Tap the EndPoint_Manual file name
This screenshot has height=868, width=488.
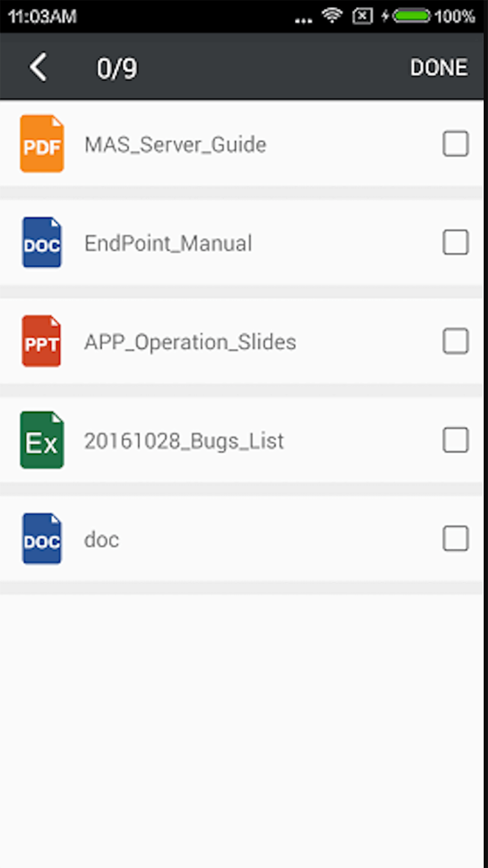[x=168, y=243]
